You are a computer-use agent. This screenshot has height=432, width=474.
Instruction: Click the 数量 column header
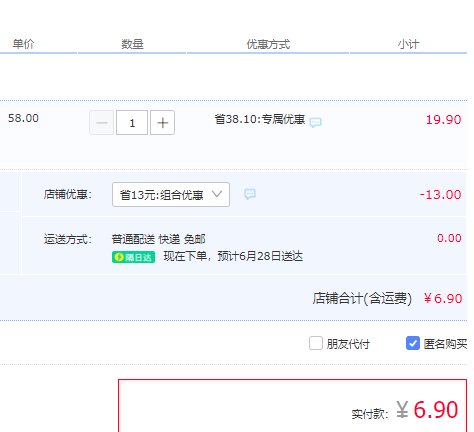[132, 44]
